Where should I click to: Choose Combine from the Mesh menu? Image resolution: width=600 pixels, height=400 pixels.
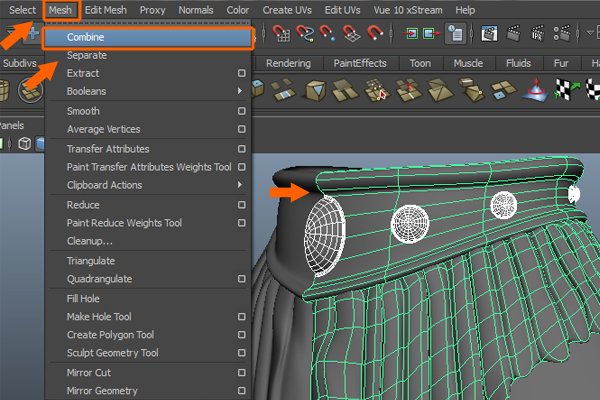coord(86,37)
